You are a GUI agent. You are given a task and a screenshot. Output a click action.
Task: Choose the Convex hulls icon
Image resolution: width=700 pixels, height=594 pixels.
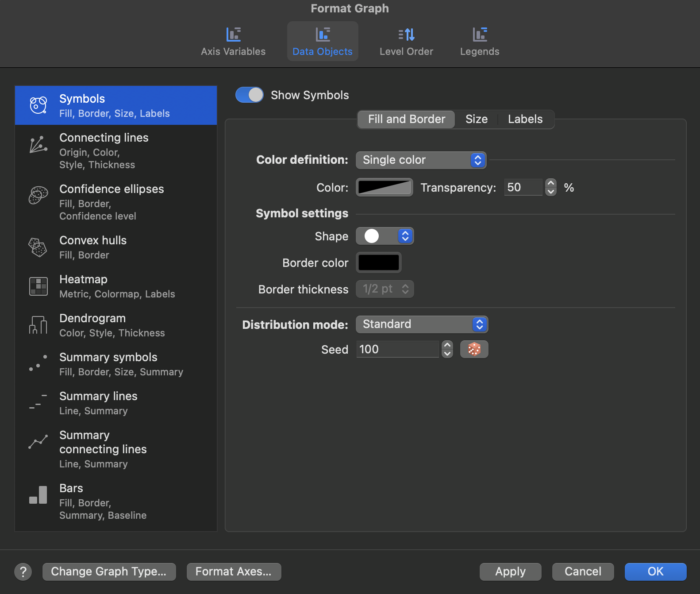[38, 247]
